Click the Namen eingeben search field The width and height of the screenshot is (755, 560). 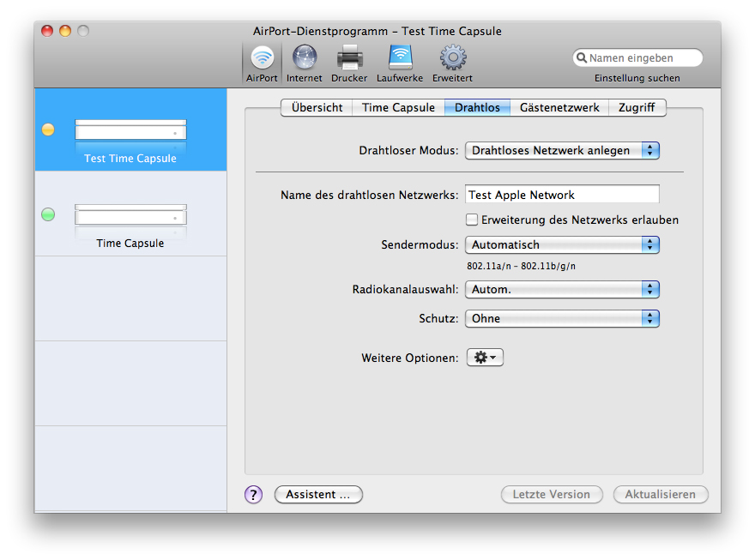coord(637,57)
